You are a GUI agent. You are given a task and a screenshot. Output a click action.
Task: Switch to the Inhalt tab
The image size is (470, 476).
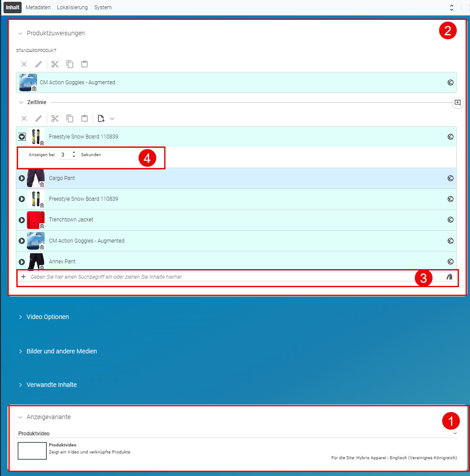12,7
